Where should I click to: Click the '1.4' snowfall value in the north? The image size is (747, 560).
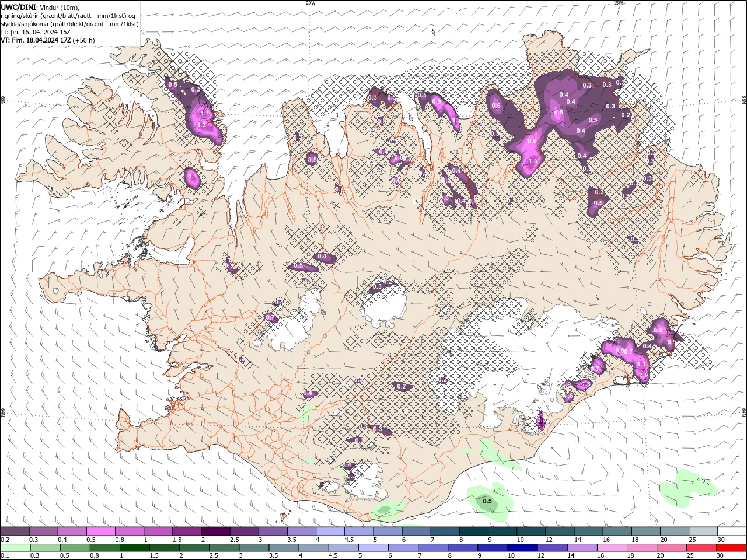coord(532,162)
